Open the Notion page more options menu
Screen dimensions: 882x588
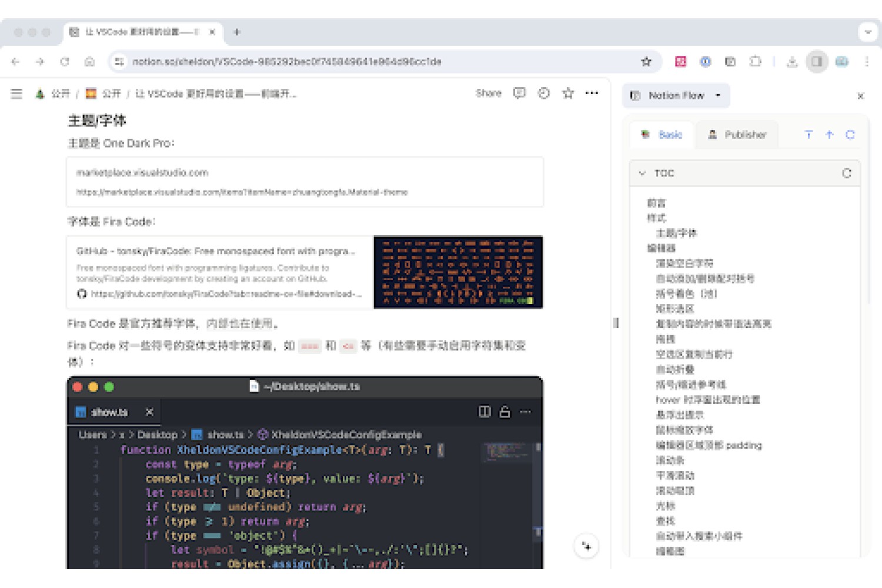[592, 93]
